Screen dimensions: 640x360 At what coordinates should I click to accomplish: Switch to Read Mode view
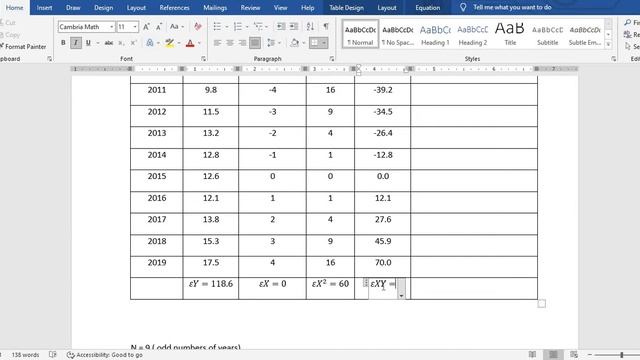(532, 355)
